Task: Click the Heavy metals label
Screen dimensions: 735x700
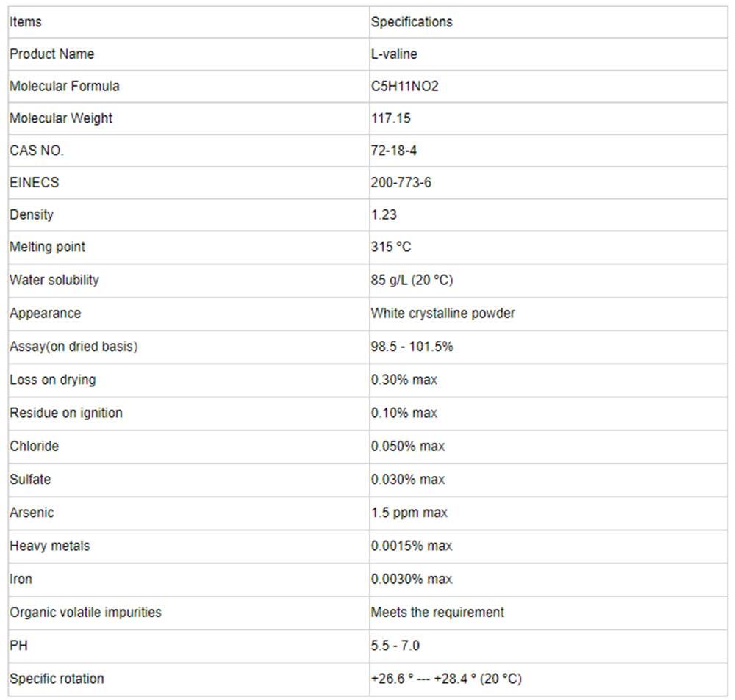Action: (x=50, y=546)
